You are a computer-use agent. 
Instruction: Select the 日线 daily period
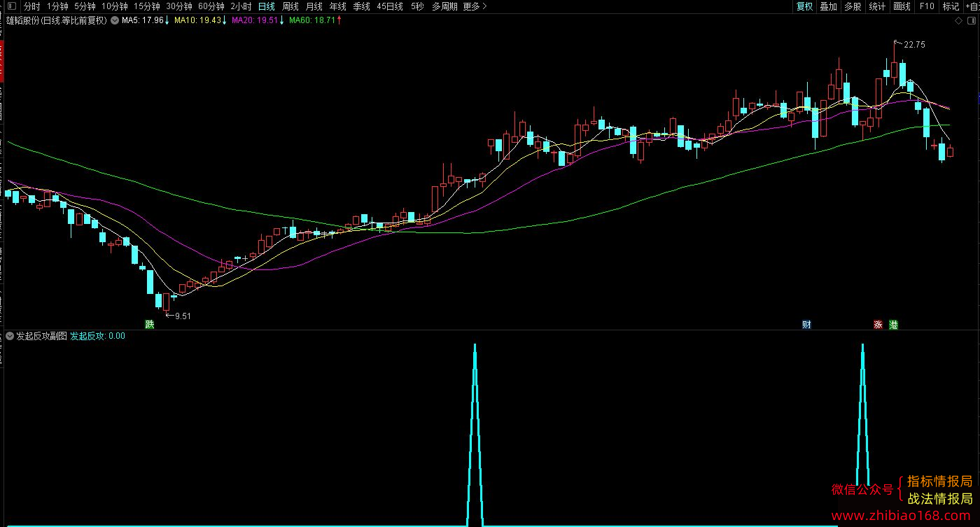(x=266, y=6)
